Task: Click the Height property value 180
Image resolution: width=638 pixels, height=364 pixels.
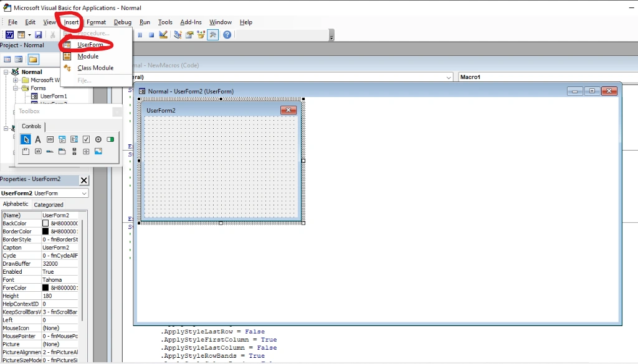Action: point(60,296)
